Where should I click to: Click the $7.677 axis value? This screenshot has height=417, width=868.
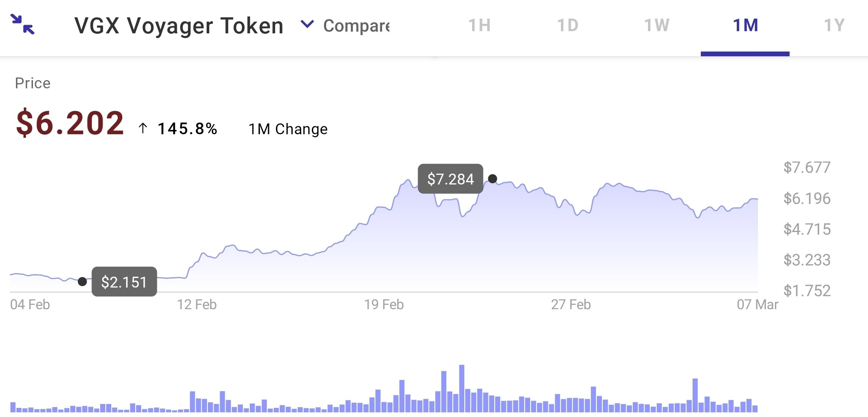point(807,168)
